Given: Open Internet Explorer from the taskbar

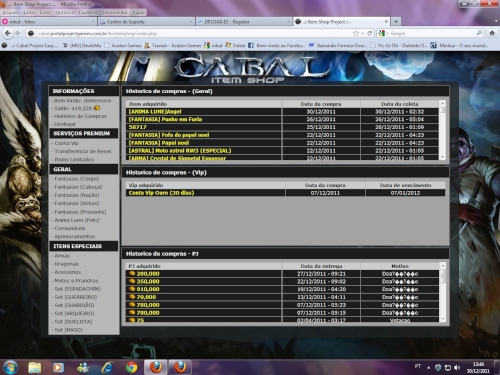Looking at the screenshot, I should coord(107,367).
